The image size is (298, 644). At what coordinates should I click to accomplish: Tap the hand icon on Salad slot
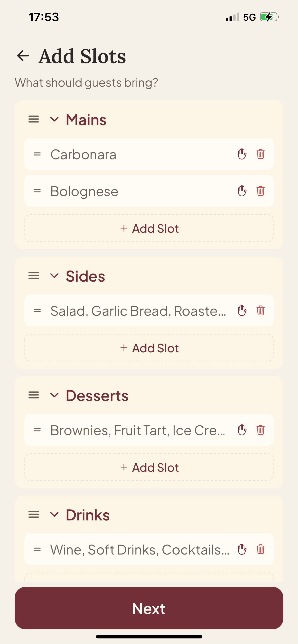pyautogui.click(x=242, y=310)
